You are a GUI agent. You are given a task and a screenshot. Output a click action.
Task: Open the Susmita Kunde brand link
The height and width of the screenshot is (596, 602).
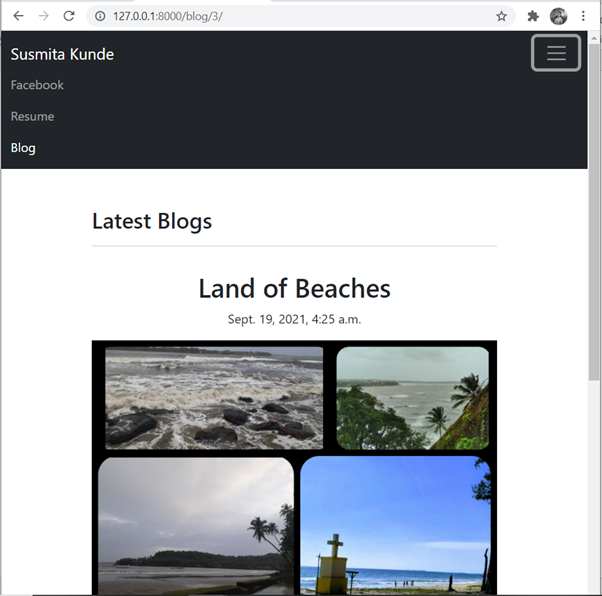click(62, 55)
